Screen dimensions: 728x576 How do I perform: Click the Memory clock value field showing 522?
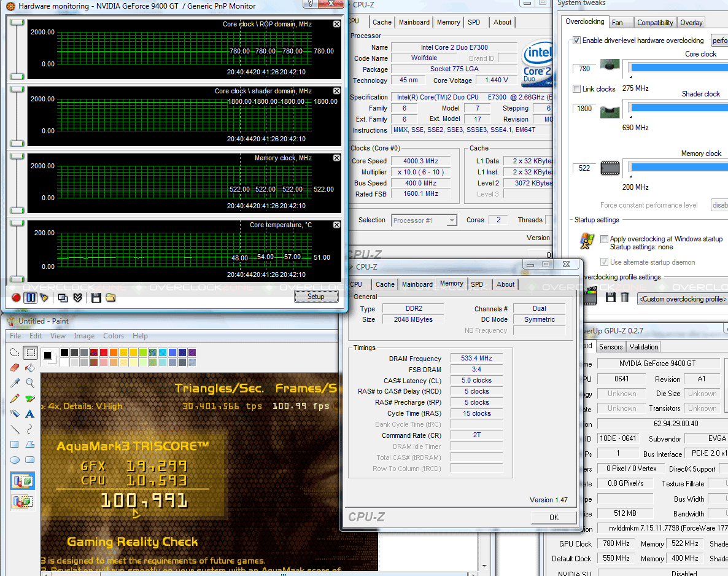[x=584, y=168]
